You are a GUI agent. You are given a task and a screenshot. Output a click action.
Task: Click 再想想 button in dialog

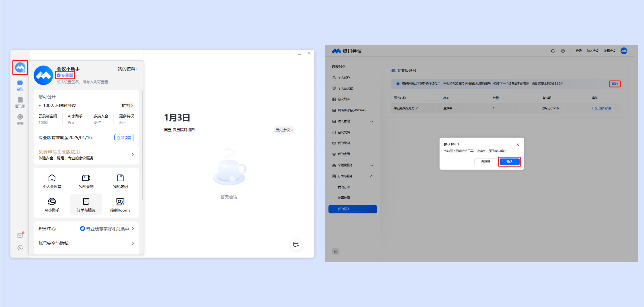click(x=485, y=161)
